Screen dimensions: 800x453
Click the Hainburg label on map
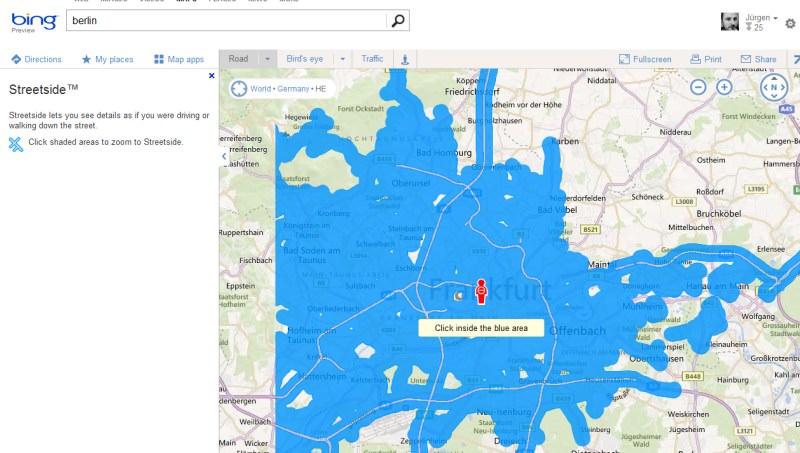[733, 380]
